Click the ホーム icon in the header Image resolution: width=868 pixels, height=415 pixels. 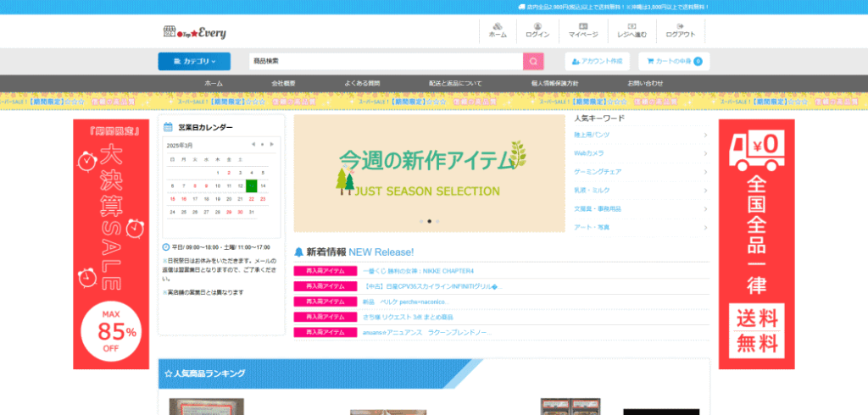(498, 30)
